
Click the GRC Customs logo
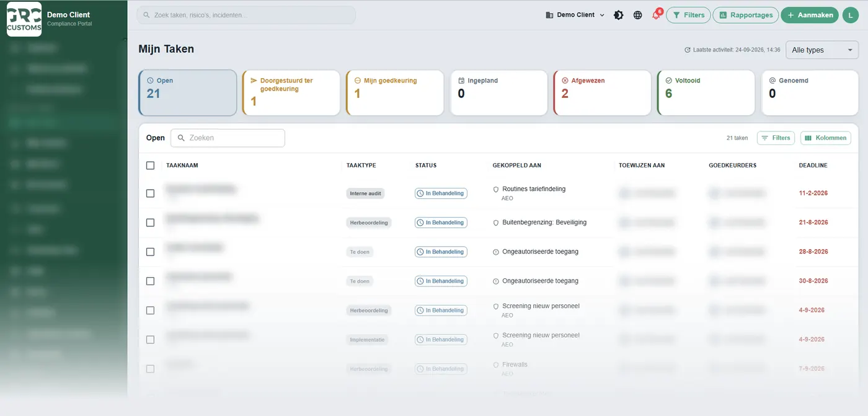pos(24,19)
